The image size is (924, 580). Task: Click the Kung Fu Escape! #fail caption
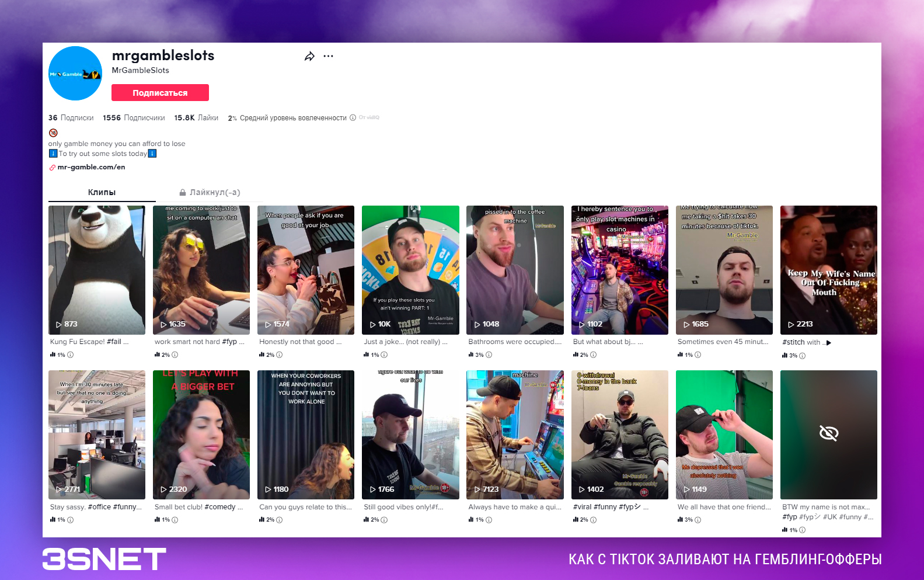[x=89, y=342]
